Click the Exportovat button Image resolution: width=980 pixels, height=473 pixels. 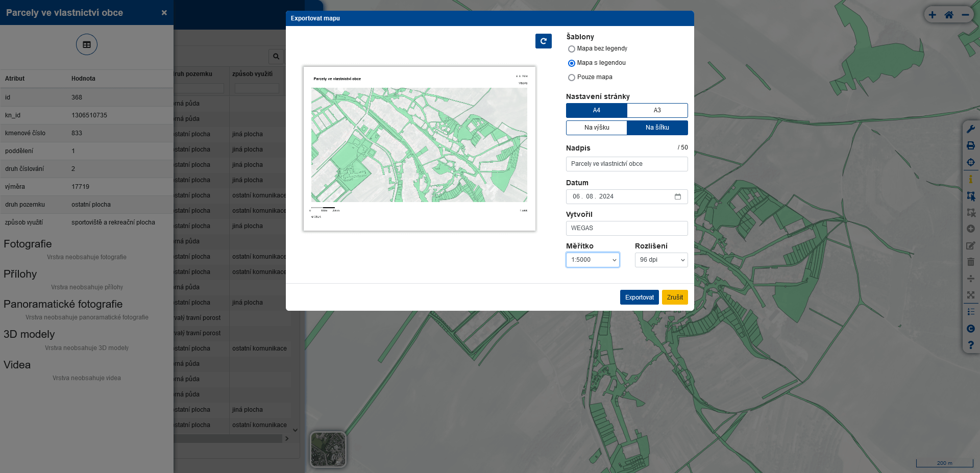(640, 297)
